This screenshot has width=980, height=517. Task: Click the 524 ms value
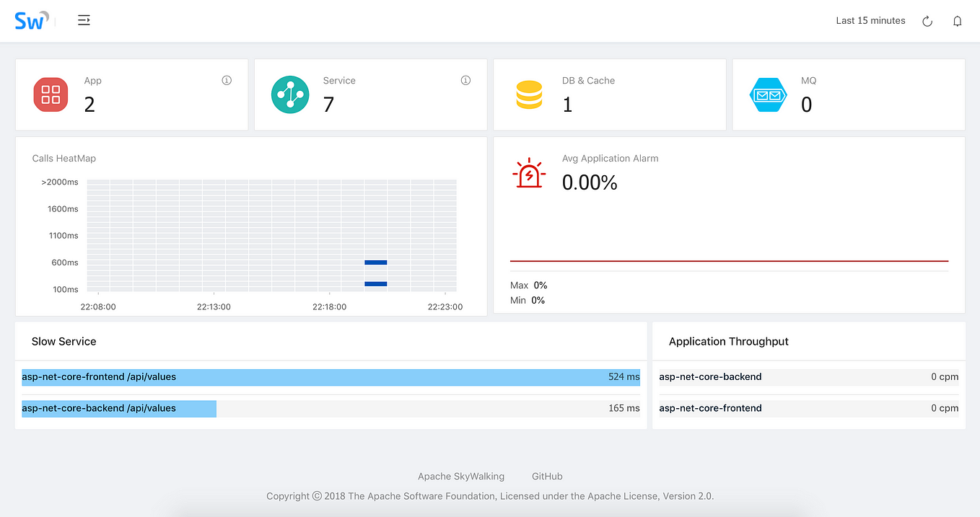pos(624,377)
